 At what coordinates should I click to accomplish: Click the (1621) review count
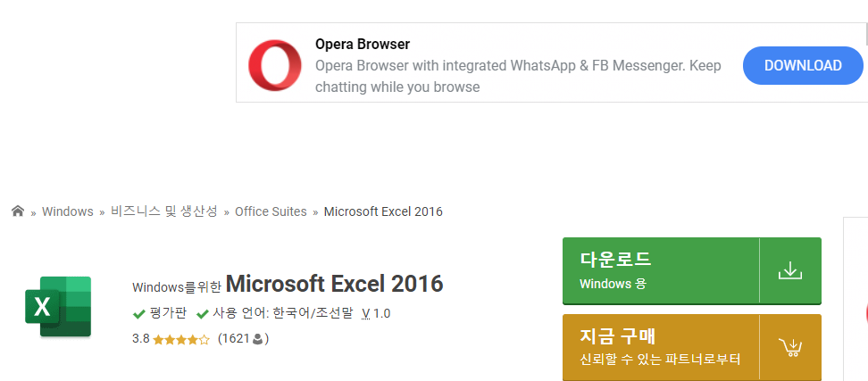pos(244,339)
